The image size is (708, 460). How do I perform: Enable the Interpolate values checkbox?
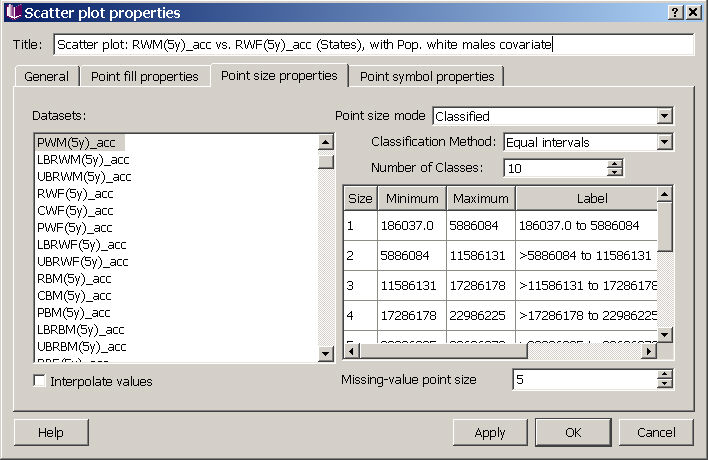tap(40, 381)
